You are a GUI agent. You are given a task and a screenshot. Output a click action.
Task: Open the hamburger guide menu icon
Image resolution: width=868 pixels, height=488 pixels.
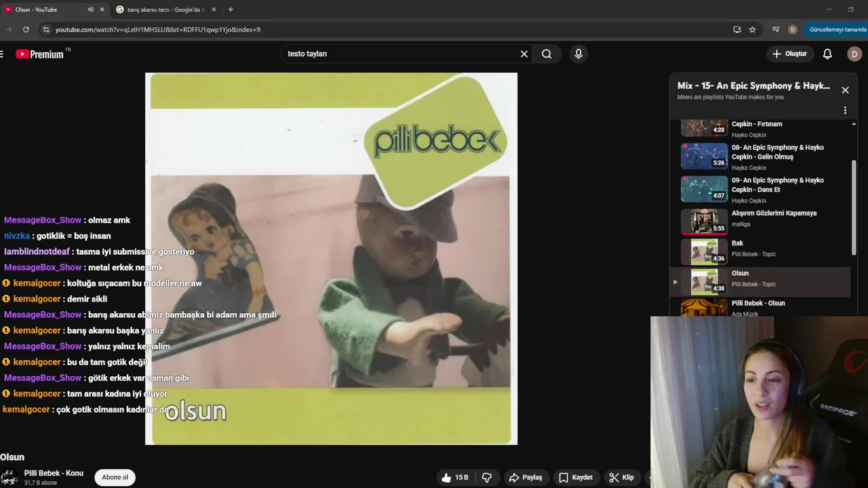tap(2, 54)
